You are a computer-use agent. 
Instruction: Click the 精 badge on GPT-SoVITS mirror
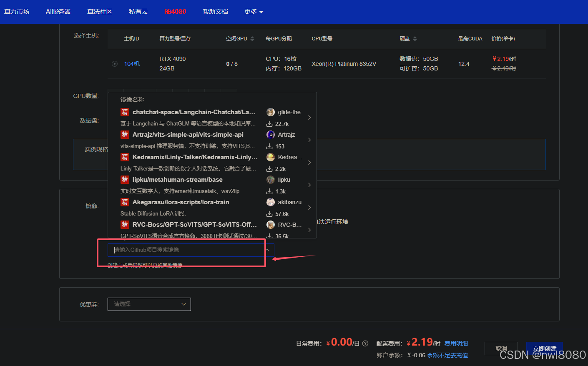[125, 224]
